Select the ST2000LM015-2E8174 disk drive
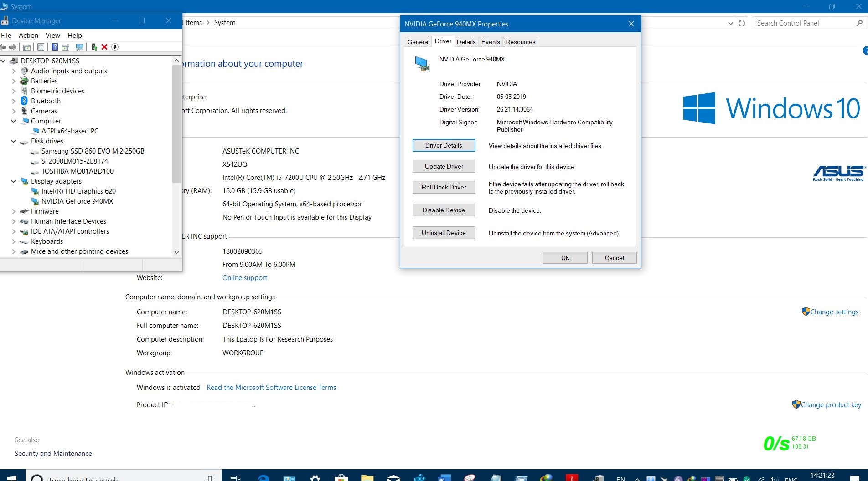The image size is (868, 481). (x=74, y=161)
